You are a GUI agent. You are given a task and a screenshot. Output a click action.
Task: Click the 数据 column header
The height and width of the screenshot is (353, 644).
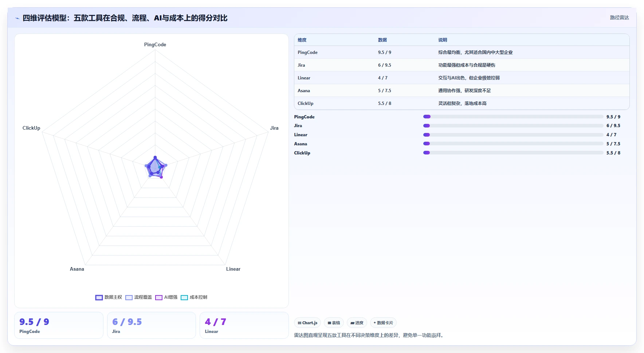pyautogui.click(x=382, y=40)
